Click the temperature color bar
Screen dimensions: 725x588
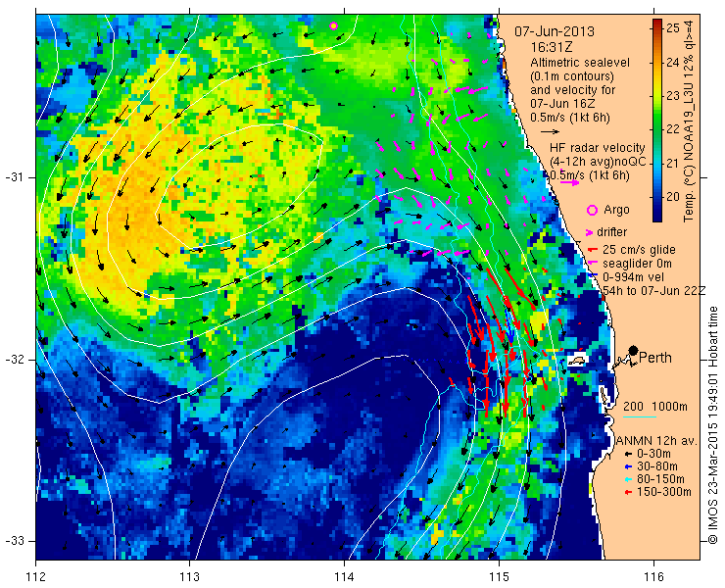pyautogui.click(x=656, y=121)
